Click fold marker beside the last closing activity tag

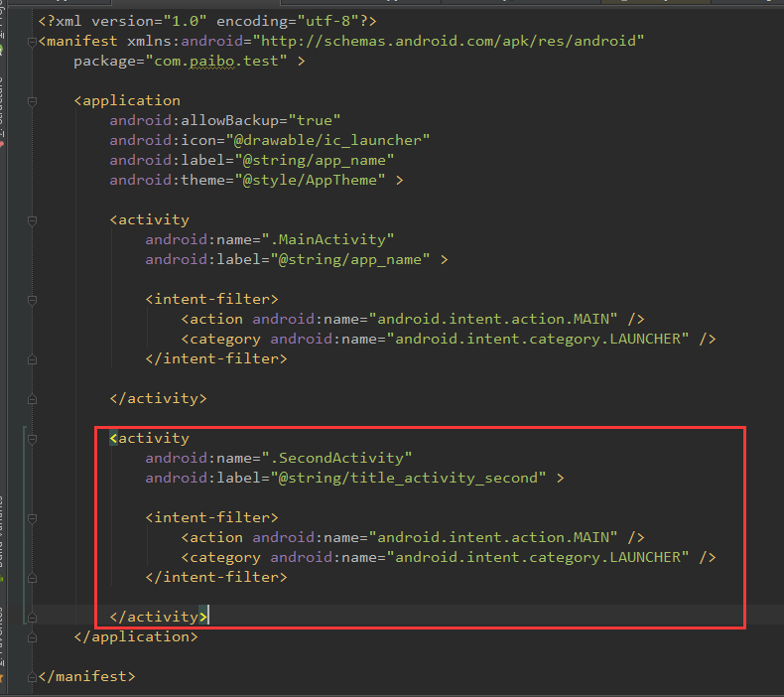pyautogui.click(x=32, y=618)
